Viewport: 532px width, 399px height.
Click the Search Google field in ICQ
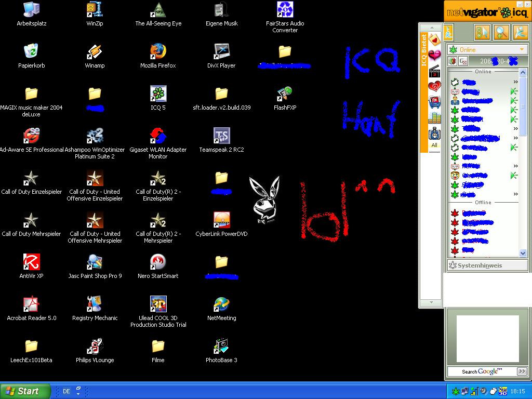pyautogui.click(x=482, y=371)
